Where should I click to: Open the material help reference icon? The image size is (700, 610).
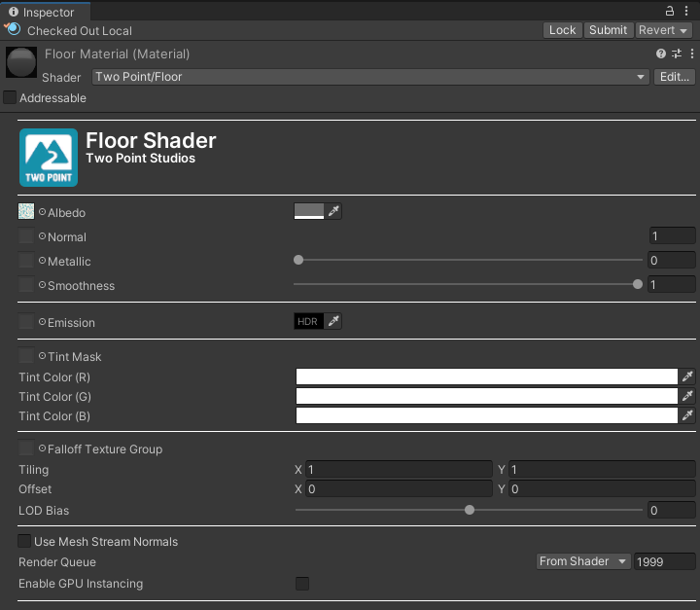point(661,54)
